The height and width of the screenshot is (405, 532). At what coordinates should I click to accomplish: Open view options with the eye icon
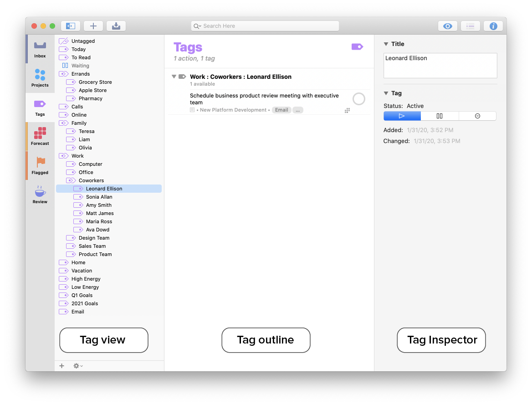pyautogui.click(x=447, y=26)
